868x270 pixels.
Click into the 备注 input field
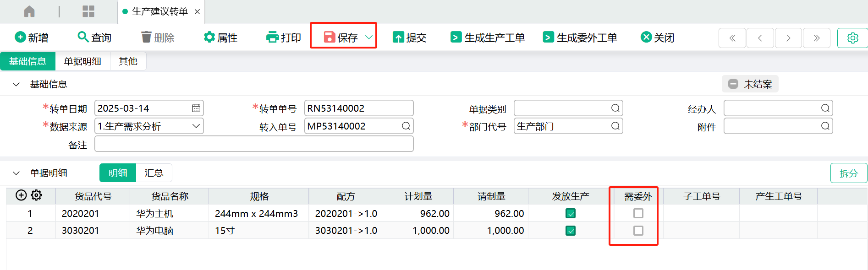[x=254, y=144]
